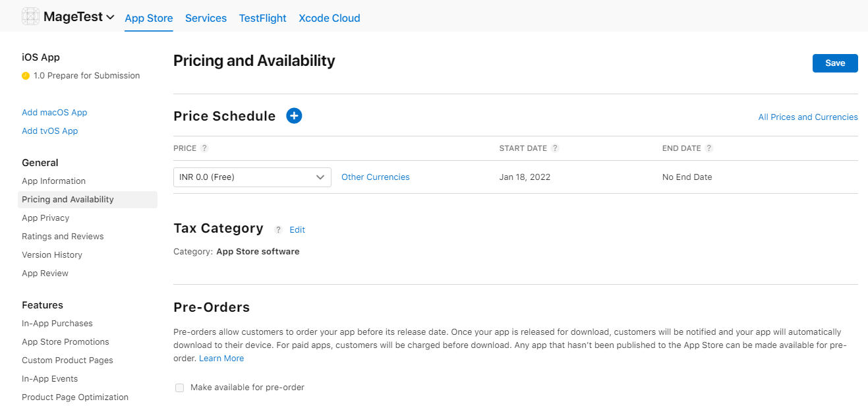
Task: Click the yellow status dot beside 1.0
Action: 26,75
